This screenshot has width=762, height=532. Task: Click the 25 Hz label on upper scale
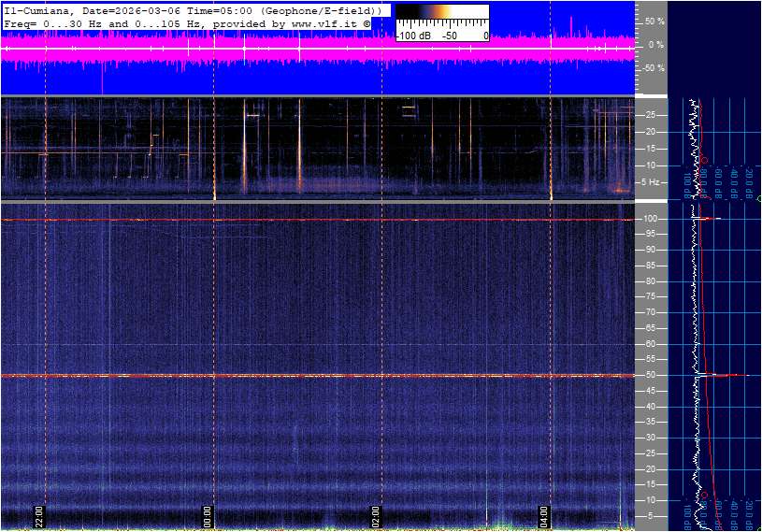(x=652, y=115)
